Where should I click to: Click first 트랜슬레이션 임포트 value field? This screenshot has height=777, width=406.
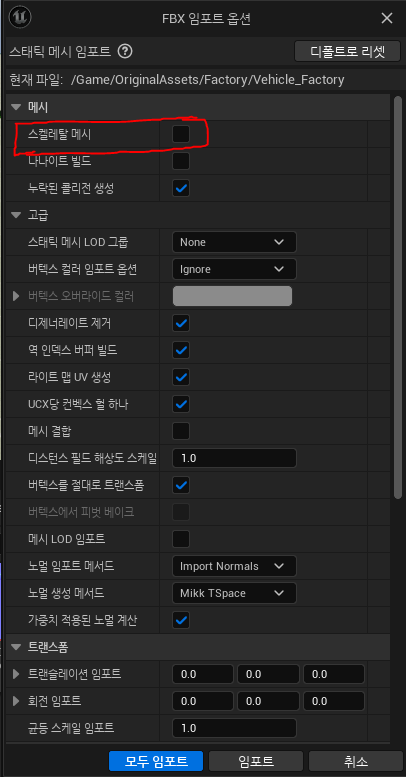tap(203, 674)
